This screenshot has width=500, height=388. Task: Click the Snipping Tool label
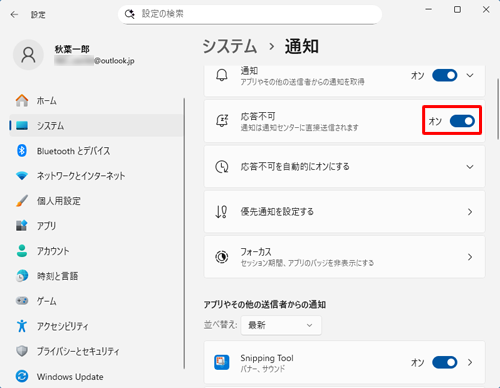(267, 358)
